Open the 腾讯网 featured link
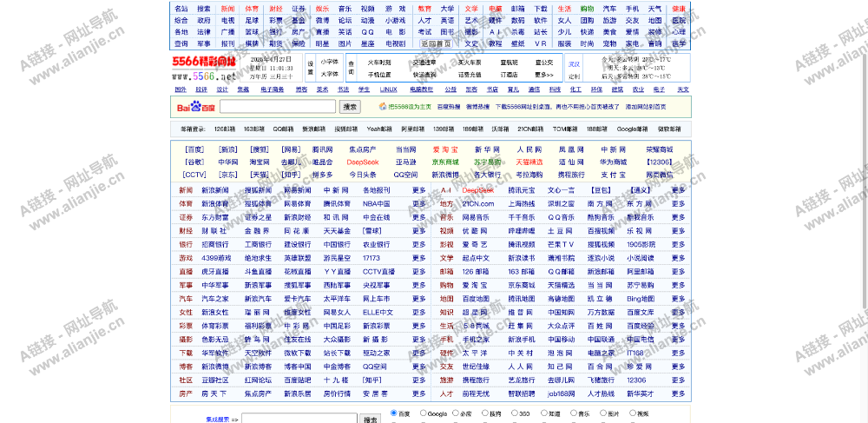Image resolution: width=868 pixels, height=423 pixels. 322,149
